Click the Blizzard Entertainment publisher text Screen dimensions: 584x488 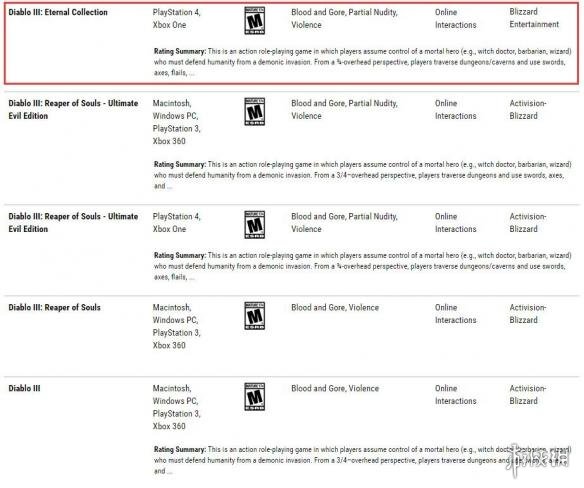(534, 18)
